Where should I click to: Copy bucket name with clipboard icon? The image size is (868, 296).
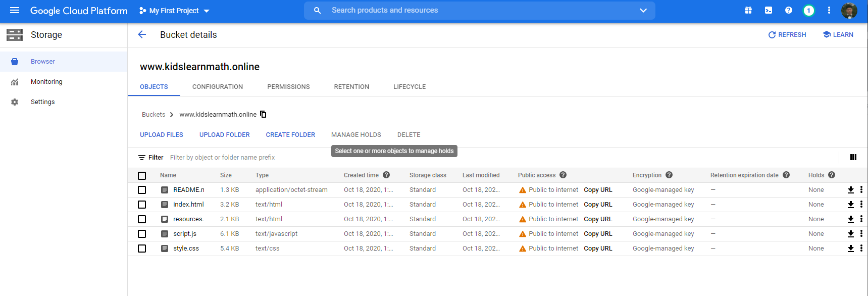click(263, 114)
